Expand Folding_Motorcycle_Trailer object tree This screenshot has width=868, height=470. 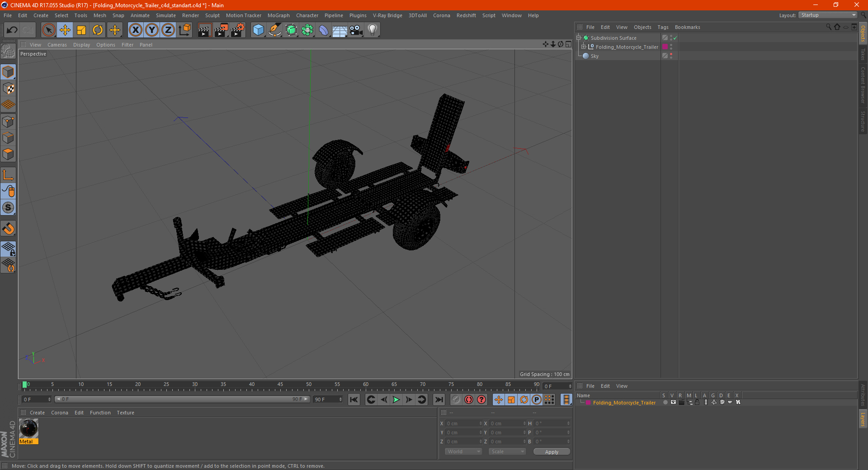click(584, 47)
